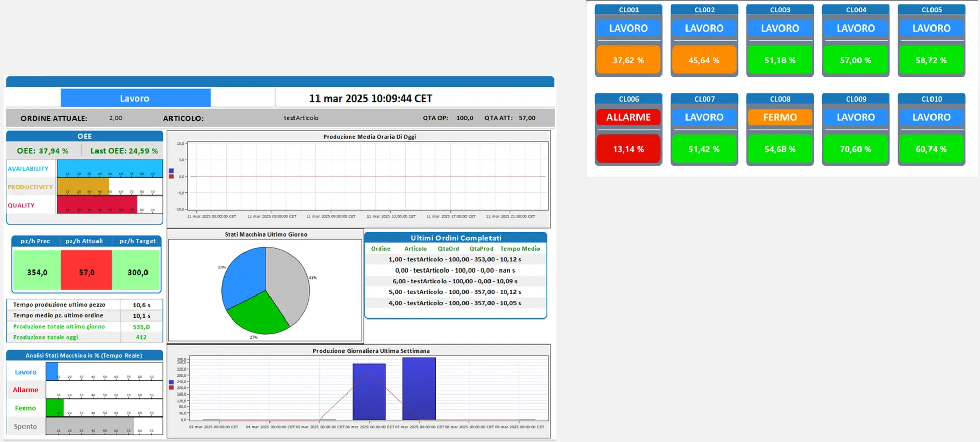Click the blue Lavoro machine state indicator
The width and height of the screenshot is (980, 442).
135,98
